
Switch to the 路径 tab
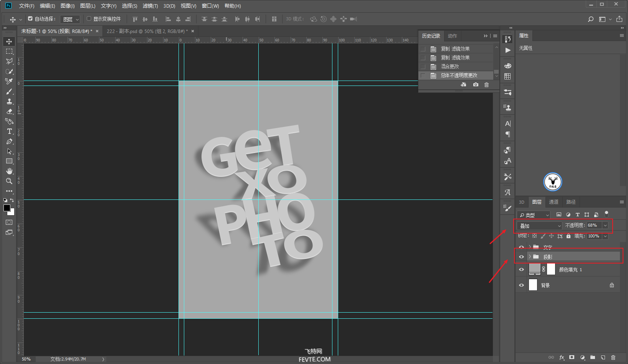coord(571,202)
